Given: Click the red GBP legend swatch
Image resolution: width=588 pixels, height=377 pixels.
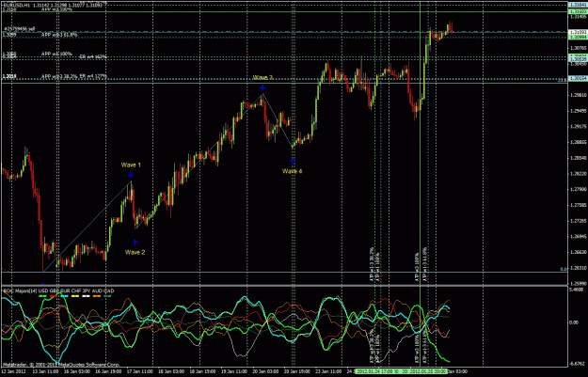Looking at the screenshot, I should click(x=54, y=296).
